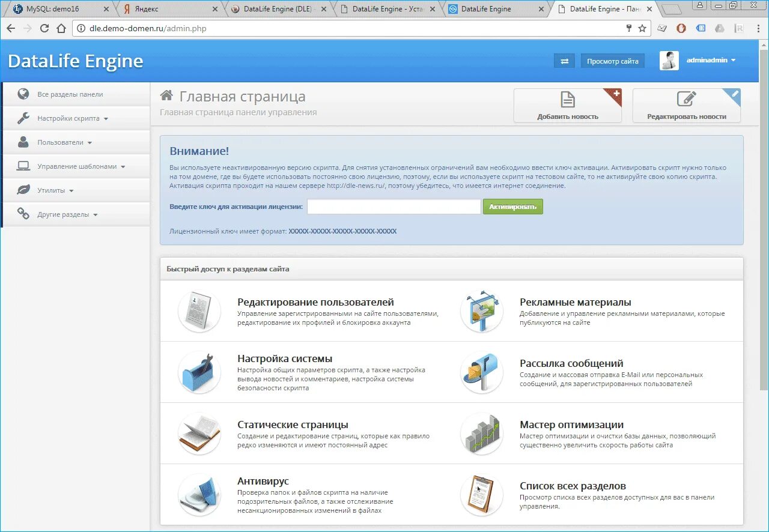Click the adminadmin avatar picture
The height and width of the screenshot is (532, 769).
point(669,61)
